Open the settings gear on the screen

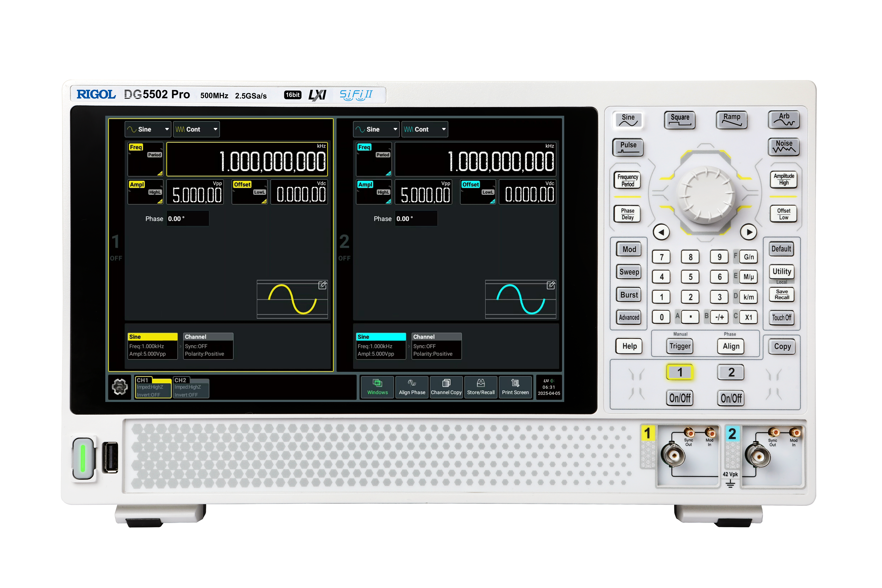pyautogui.click(x=120, y=387)
